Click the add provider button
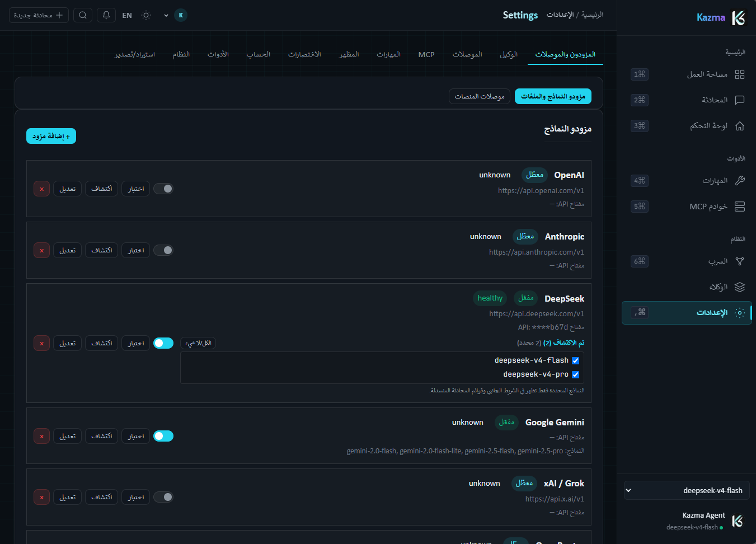Image resolution: width=756 pixels, height=544 pixels. pyautogui.click(x=51, y=136)
